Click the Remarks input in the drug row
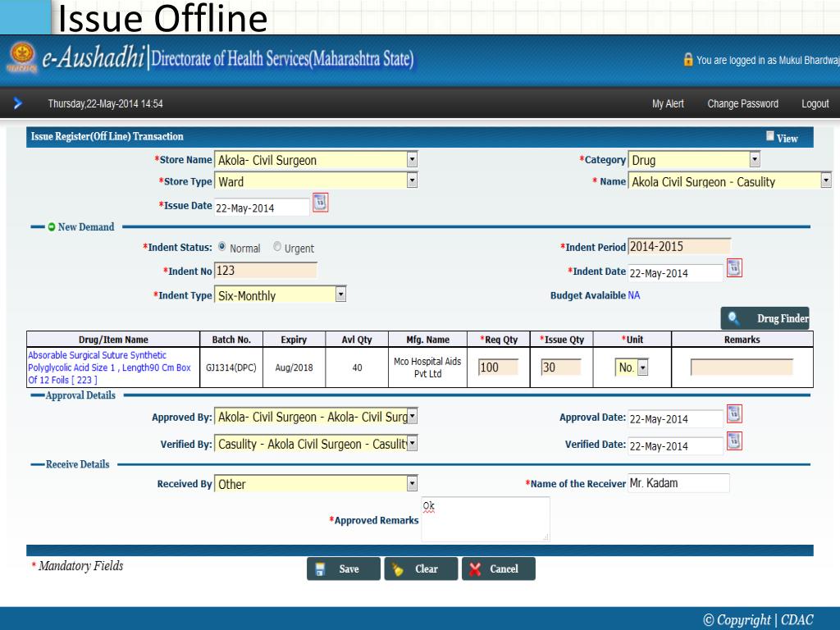Image resolution: width=840 pixels, height=630 pixels. pos(742,367)
